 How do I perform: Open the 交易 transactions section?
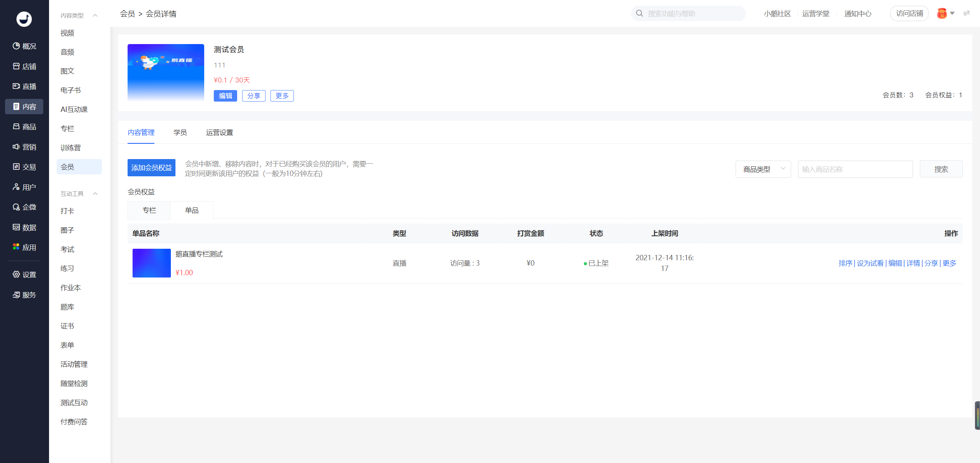pyautogui.click(x=24, y=167)
